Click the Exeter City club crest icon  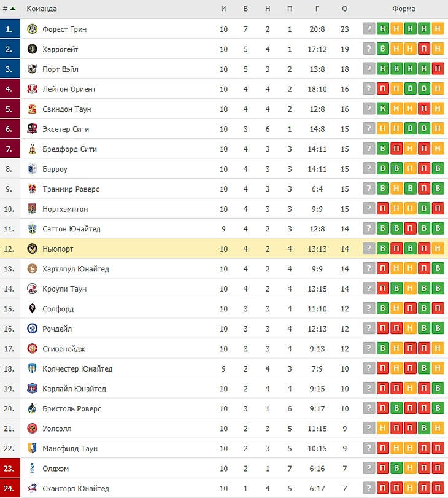[x=33, y=129]
